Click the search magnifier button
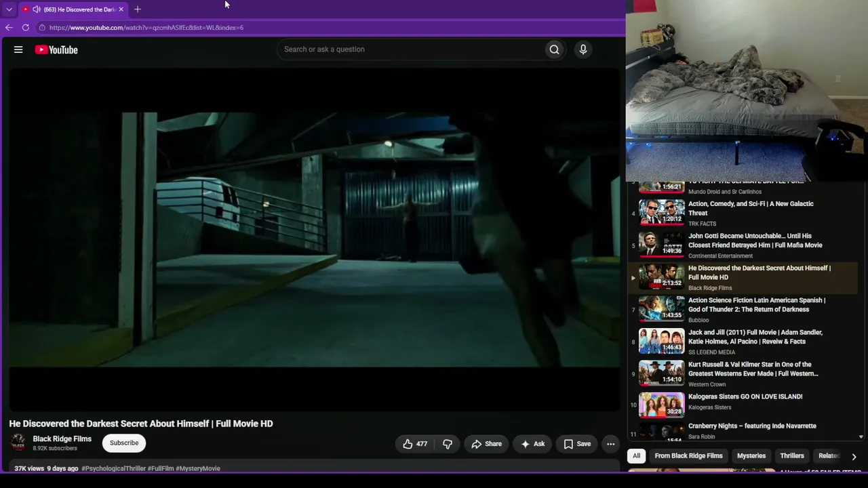Screen dimensions: 868x488 point(554,49)
